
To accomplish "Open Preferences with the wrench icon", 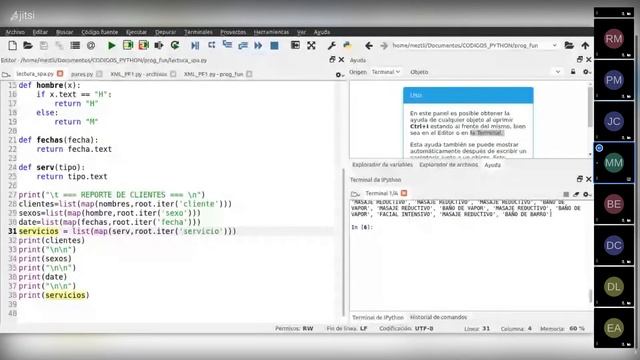I will [332, 45].
